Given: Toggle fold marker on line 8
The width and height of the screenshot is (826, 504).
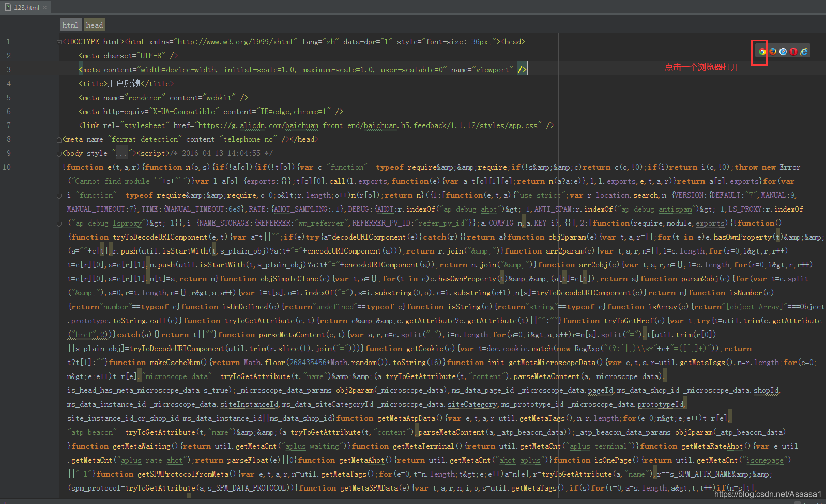Looking at the screenshot, I should [59, 139].
